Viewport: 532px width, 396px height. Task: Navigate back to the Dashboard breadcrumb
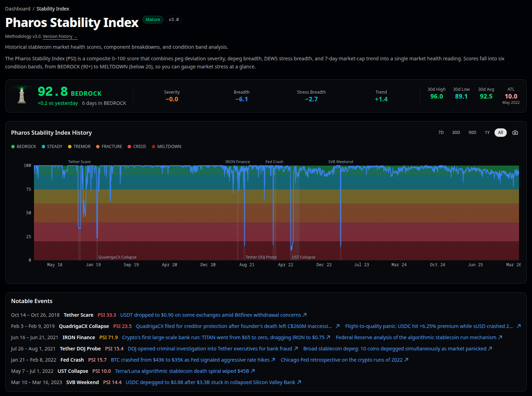18,8
